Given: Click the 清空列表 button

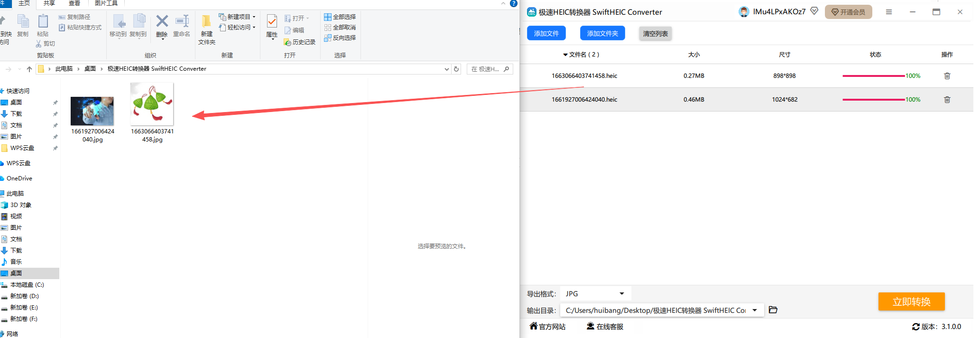Looking at the screenshot, I should (x=655, y=34).
